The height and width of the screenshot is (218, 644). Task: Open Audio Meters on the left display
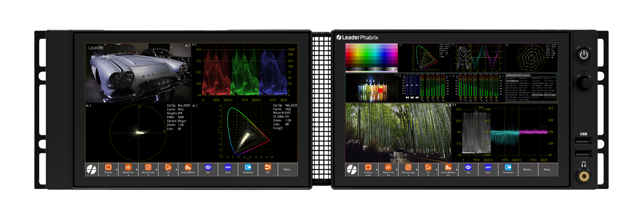(x=188, y=169)
